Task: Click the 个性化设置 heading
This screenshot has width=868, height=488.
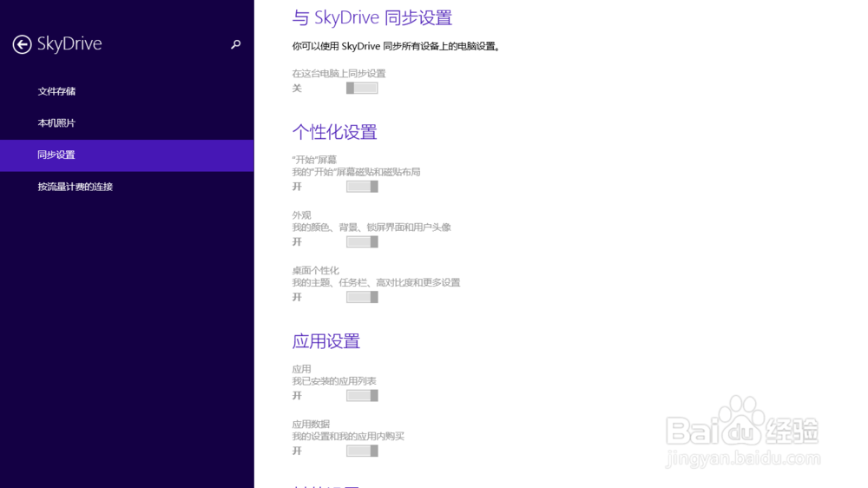Action: 334,132
